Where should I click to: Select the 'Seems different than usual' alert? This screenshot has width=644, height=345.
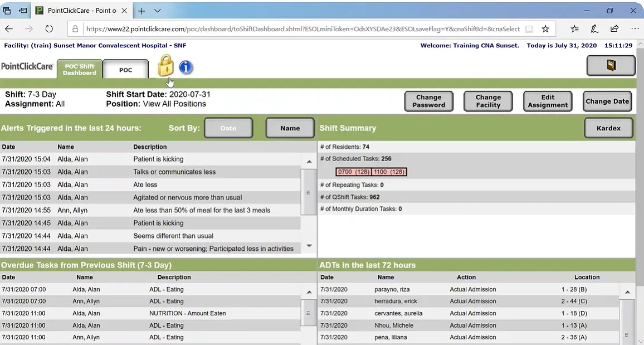pos(150,236)
